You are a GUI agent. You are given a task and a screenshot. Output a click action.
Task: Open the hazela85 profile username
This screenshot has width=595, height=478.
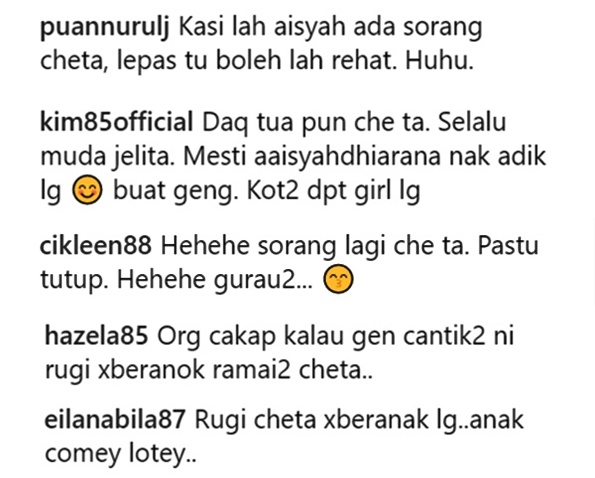tap(96, 336)
